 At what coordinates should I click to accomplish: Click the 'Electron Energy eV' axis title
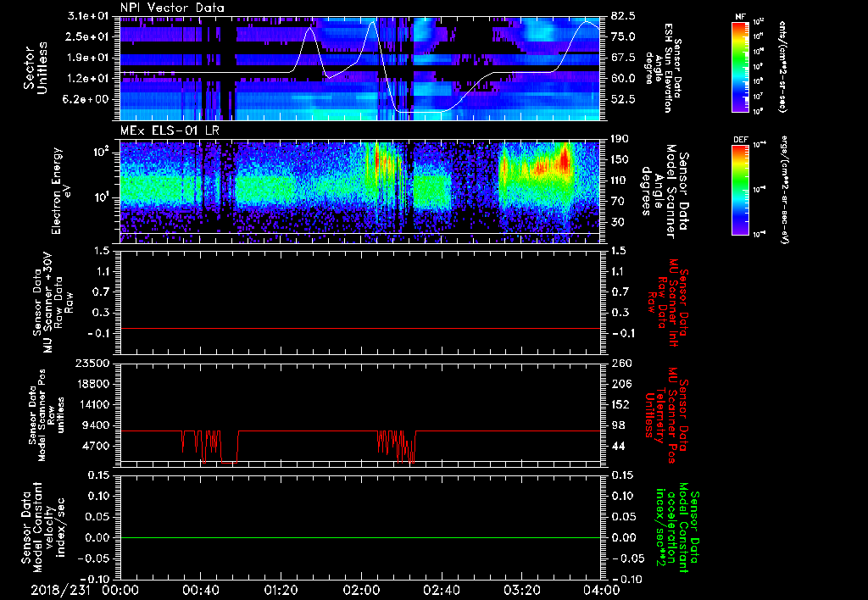[63, 191]
